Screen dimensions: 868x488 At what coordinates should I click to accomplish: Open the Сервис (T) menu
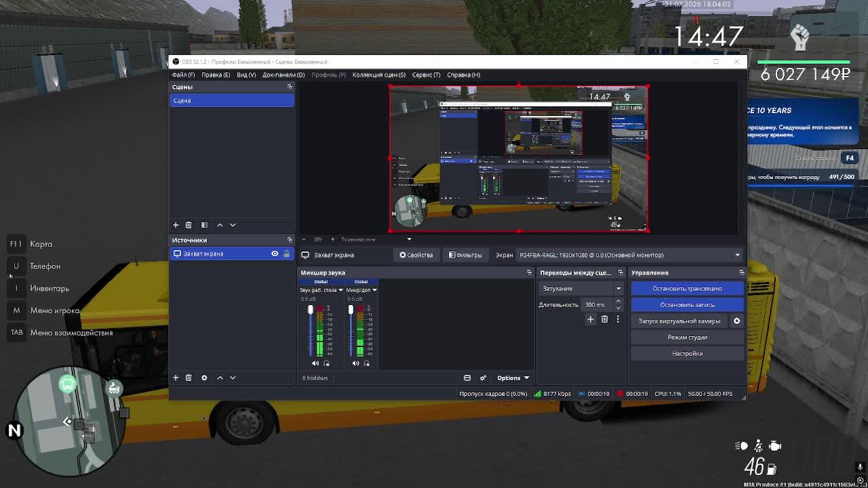click(x=427, y=75)
